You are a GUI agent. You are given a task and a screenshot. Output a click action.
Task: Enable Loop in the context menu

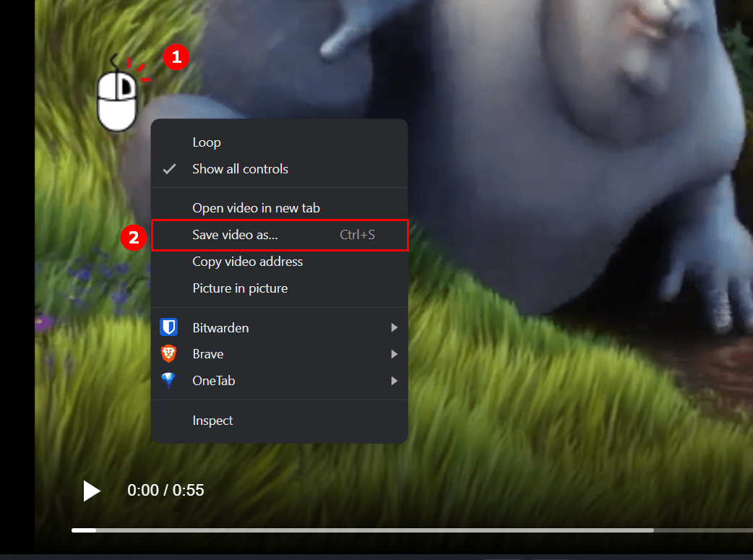point(280,142)
